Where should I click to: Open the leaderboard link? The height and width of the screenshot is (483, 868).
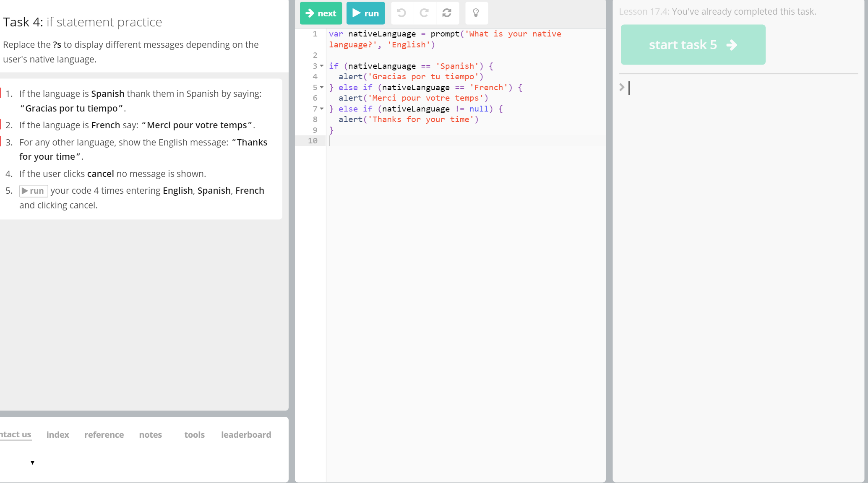(246, 435)
